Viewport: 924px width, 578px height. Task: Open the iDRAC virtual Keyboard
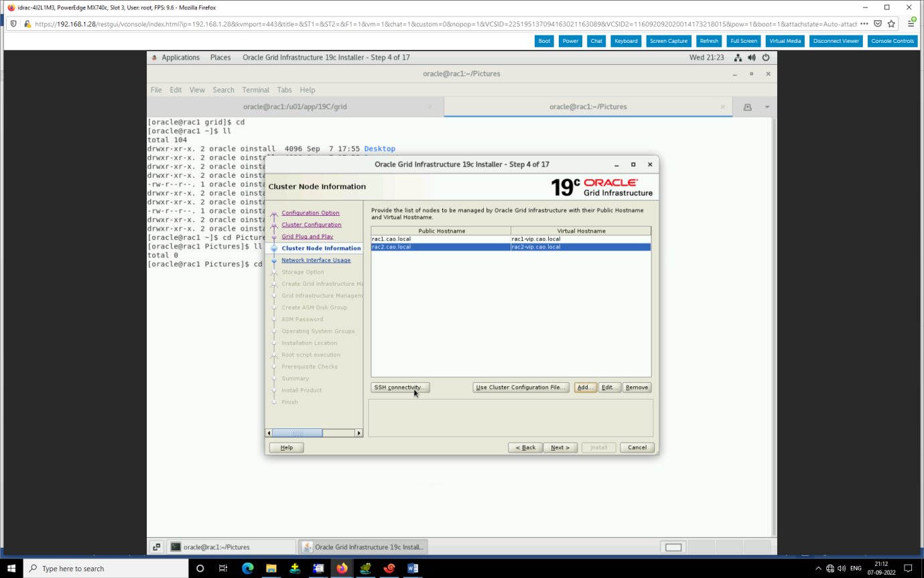tap(626, 41)
